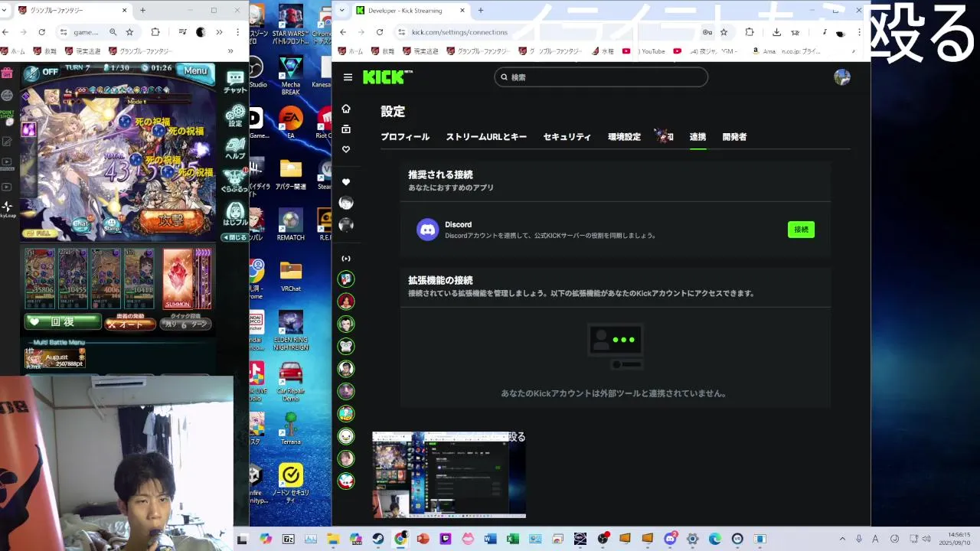Image resolution: width=980 pixels, height=551 pixels.
Task: Open VRChat desktop folder
Action: [291, 275]
